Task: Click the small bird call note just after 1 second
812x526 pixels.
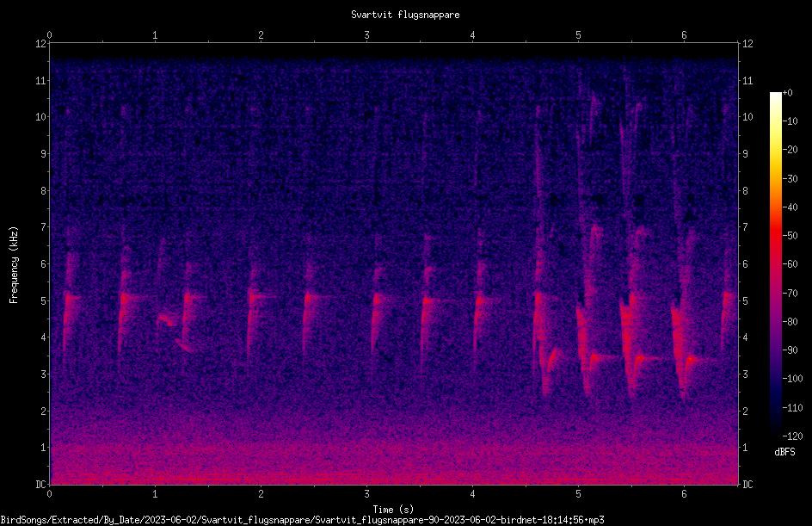Action: point(167,319)
